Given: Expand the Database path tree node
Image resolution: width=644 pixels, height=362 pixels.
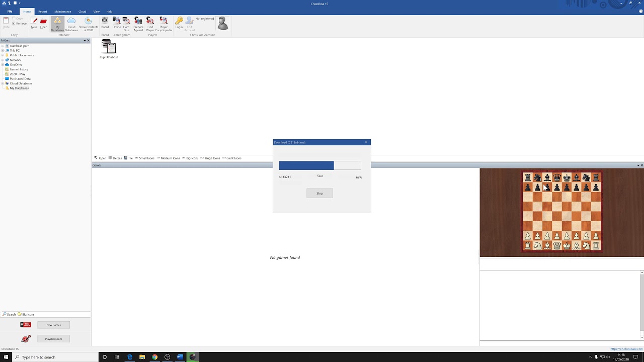Looking at the screenshot, I should coord(3,46).
